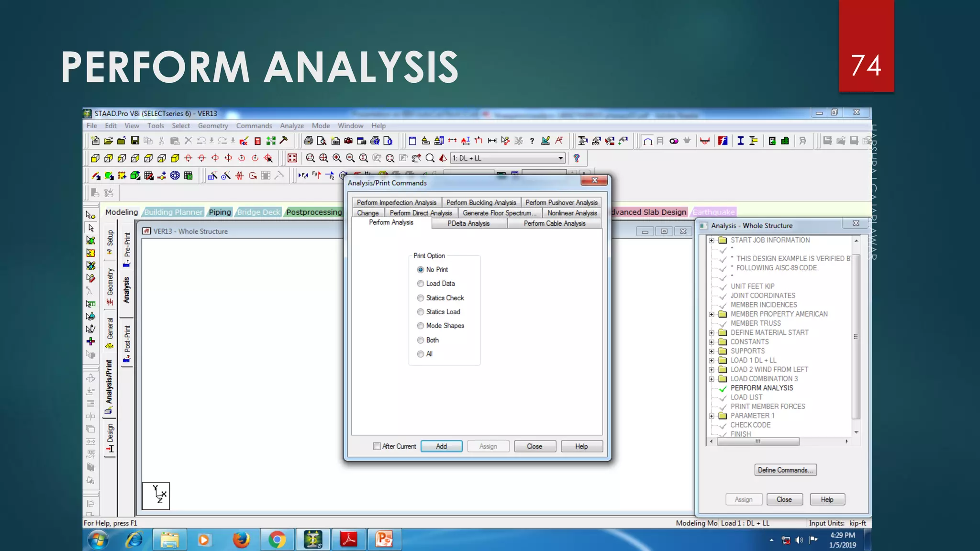
Task: Open the 1: DL + LL load case dropdown
Action: (x=508, y=158)
